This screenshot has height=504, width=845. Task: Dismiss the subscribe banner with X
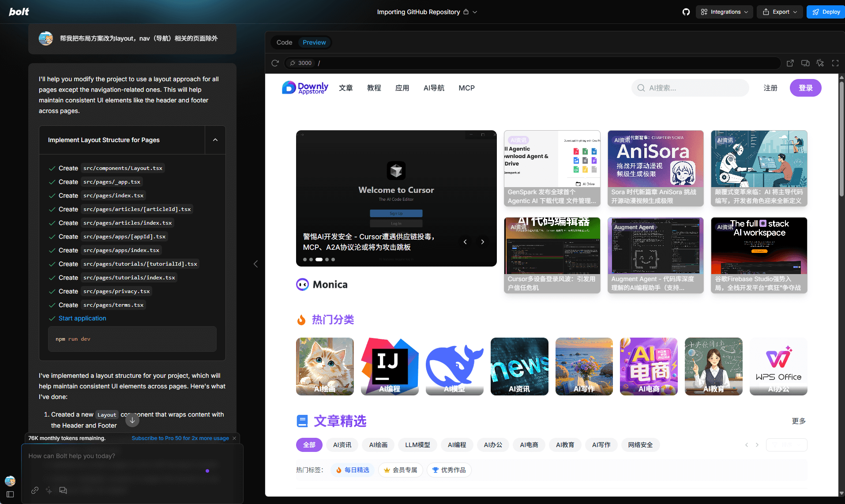(234, 438)
